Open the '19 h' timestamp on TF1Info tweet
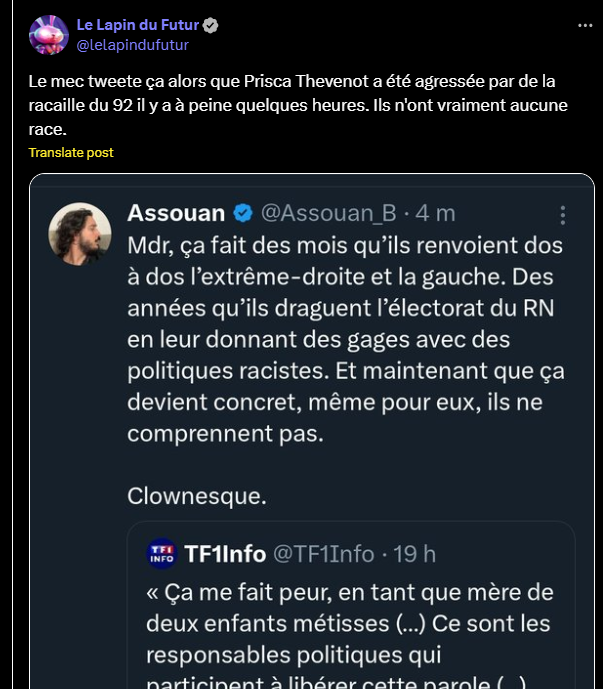The height and width of the screenshot is (689, 603). (x=416, y=553)
